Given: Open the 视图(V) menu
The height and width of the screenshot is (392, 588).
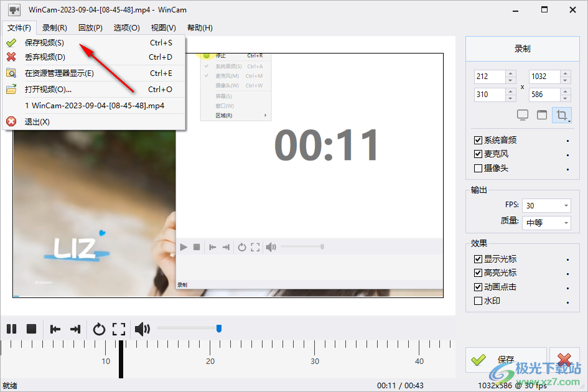Looking at the screenshot, I should click(164, 28).
